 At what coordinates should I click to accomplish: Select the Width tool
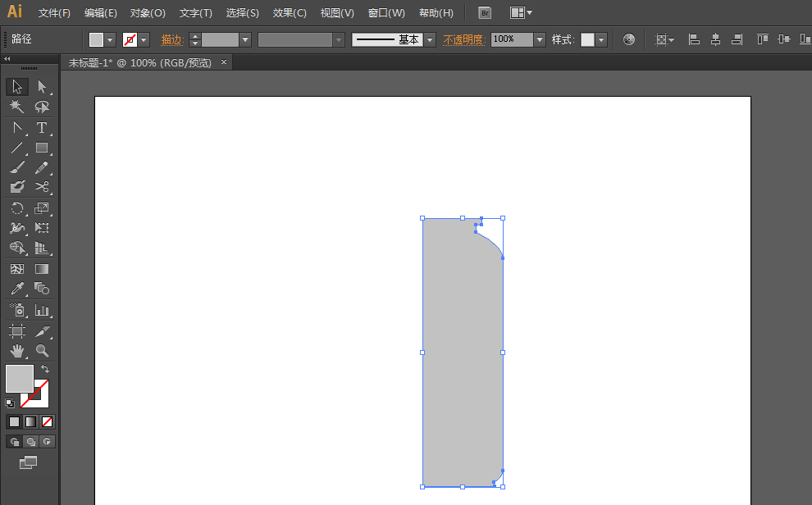(x=17, y=228)
